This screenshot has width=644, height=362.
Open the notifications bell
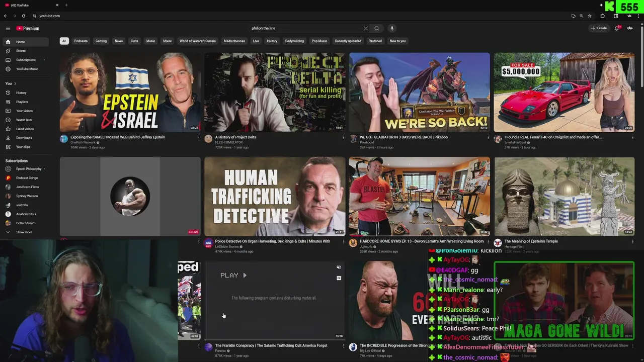tap(617, 28)
